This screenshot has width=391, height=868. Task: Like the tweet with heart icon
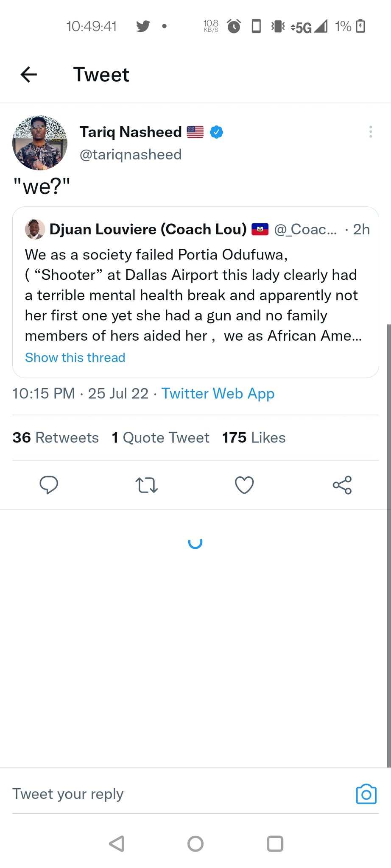(244, 485)
